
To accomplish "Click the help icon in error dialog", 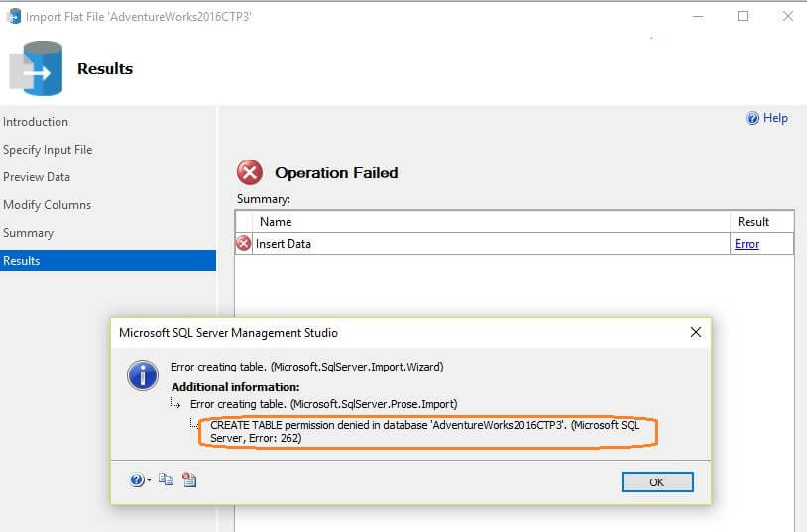I will point(137,480).
